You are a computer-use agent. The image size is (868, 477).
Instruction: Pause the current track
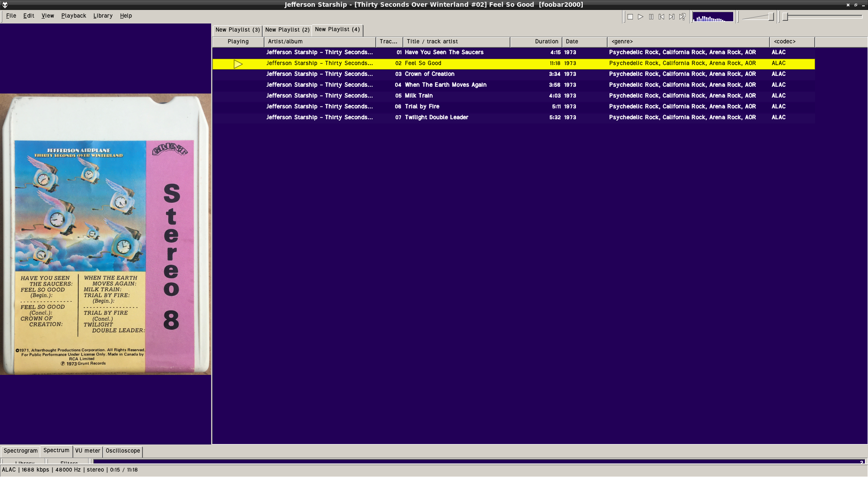click(651, 17)
